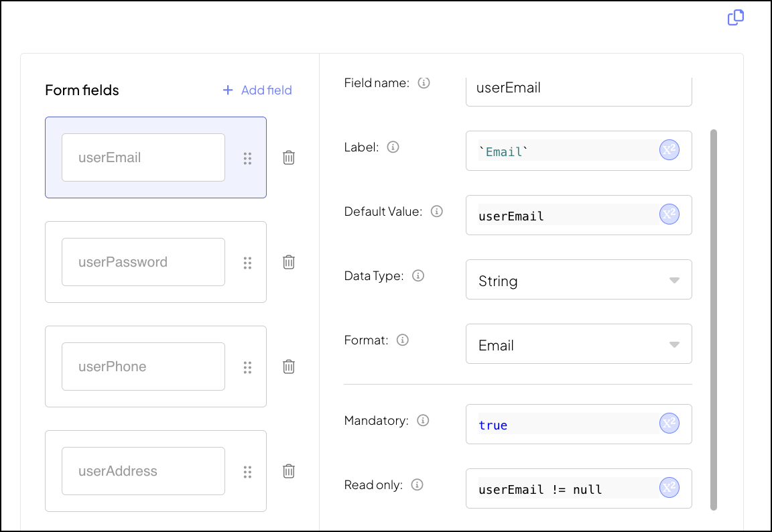
Task: Toggle expression mode for Label field
Action: coord(669,151)
